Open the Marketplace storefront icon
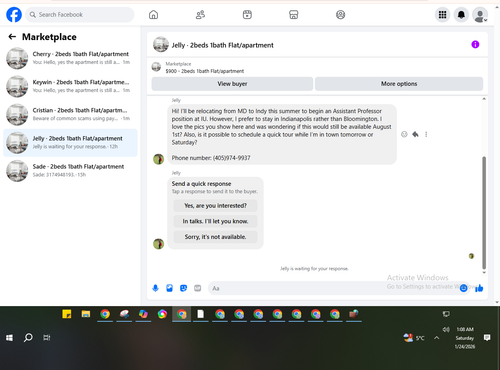Viewport: 500px width, 370px height. pos(293,15)
